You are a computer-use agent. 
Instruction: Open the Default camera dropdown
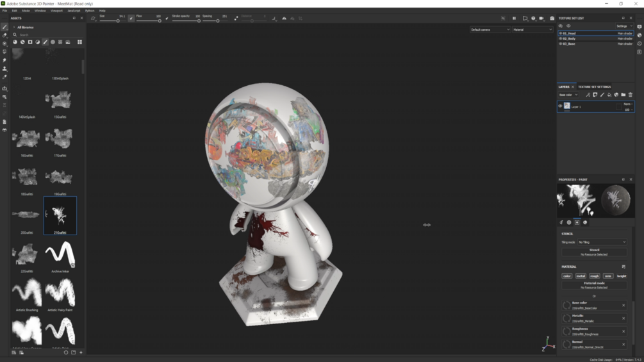pyautogui.click(x=490, y=29)
